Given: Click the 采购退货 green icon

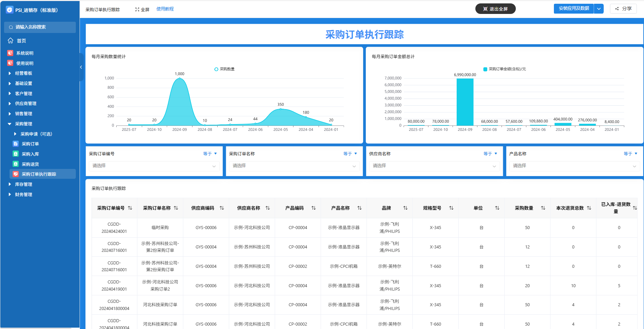Looking at the screenshot, I should [x=16, y=164].
